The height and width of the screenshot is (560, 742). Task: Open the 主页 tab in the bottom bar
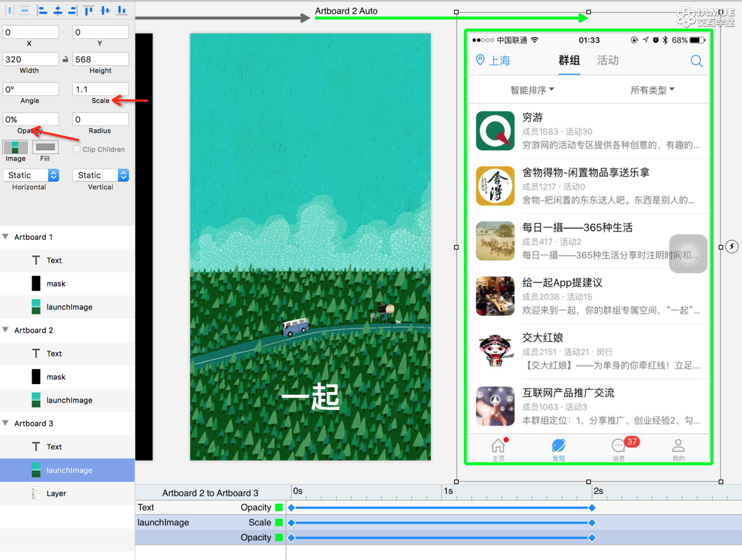click(498, 449)
